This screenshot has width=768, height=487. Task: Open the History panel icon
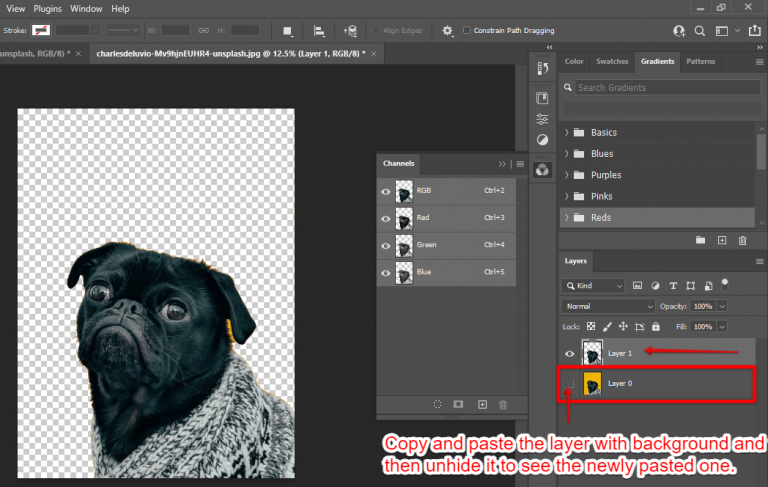point(542,68)
